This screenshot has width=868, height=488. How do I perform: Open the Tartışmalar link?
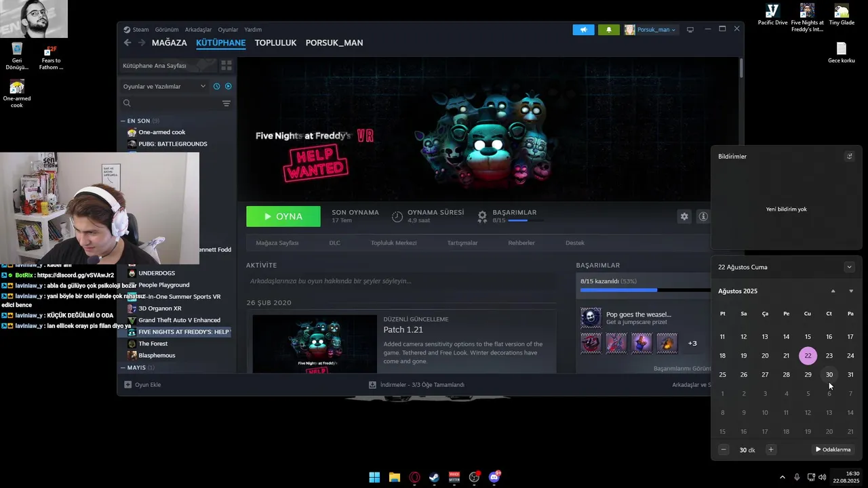462,243
